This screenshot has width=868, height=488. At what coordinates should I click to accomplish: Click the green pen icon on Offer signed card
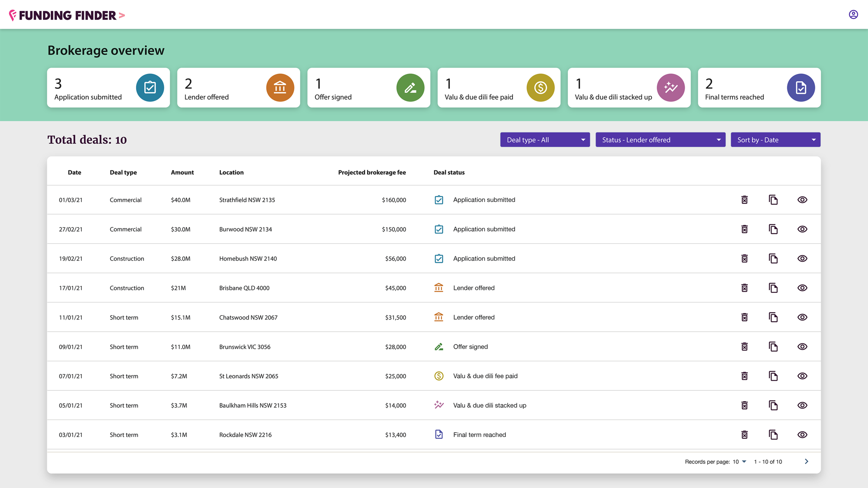(410, 87)
